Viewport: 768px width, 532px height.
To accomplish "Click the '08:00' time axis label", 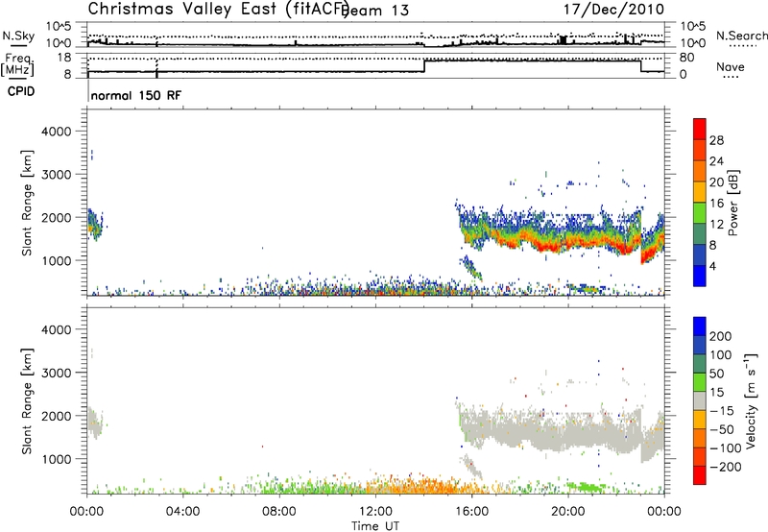I will (x=278, y=512).
